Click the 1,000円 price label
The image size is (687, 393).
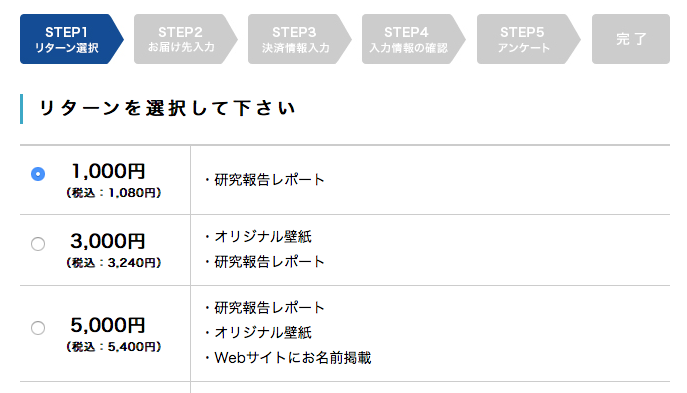[x=108, y=171]
